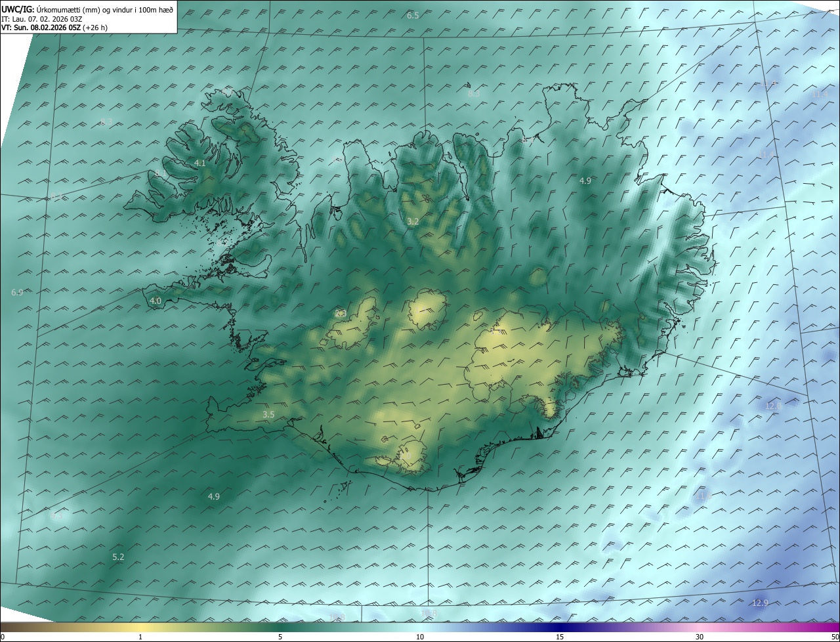
Task: Click the '0' tick label on the color scale
Action: pos(2,637)
